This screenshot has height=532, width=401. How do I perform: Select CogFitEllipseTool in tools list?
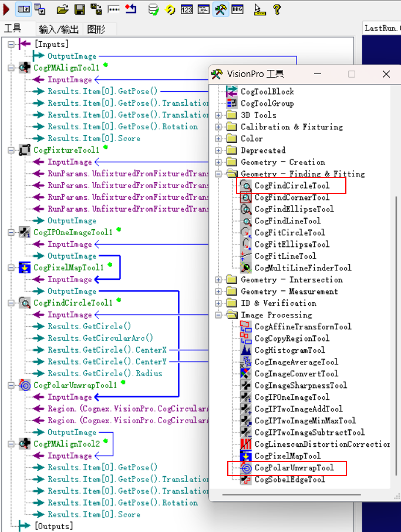point(292,245)
